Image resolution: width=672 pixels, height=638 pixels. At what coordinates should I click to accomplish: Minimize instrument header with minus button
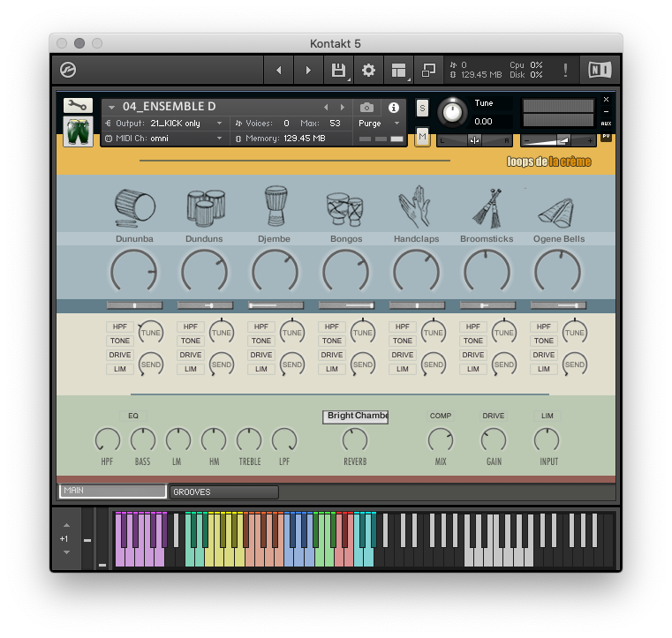(x=606, y=111)
